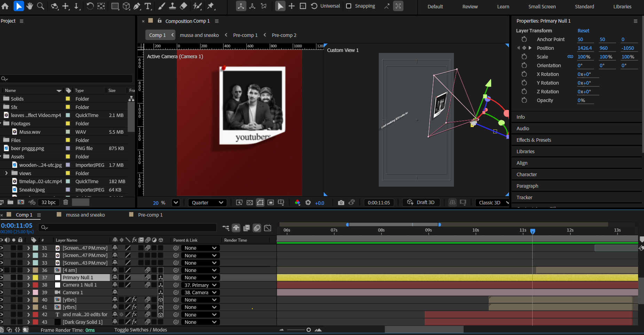Open the Pre-comp 1 timeline tab
644x335 pixels.
click(150, 215)
